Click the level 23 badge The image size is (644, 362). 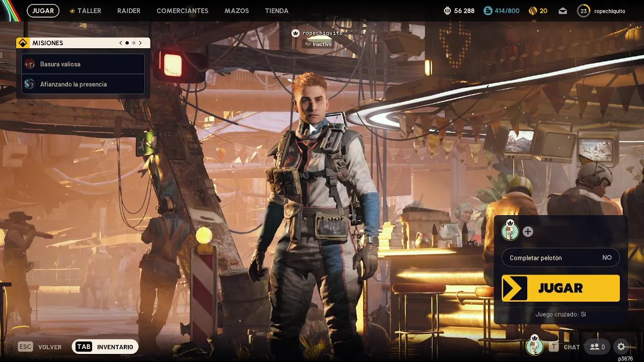(584, 11)
